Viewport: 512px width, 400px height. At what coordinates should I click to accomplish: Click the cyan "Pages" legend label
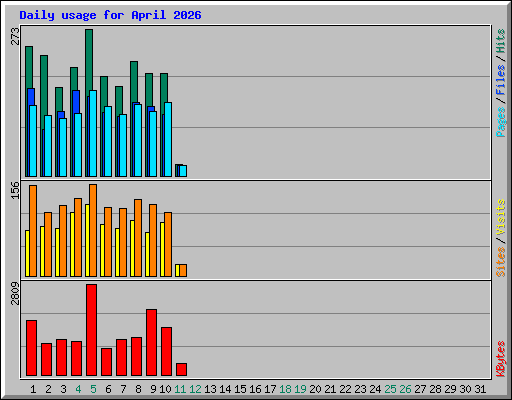pos(500,122)
